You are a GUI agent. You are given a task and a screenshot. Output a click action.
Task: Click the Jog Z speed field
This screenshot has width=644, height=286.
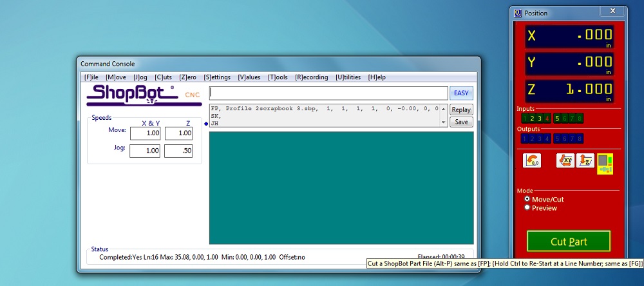pos(178,151)
